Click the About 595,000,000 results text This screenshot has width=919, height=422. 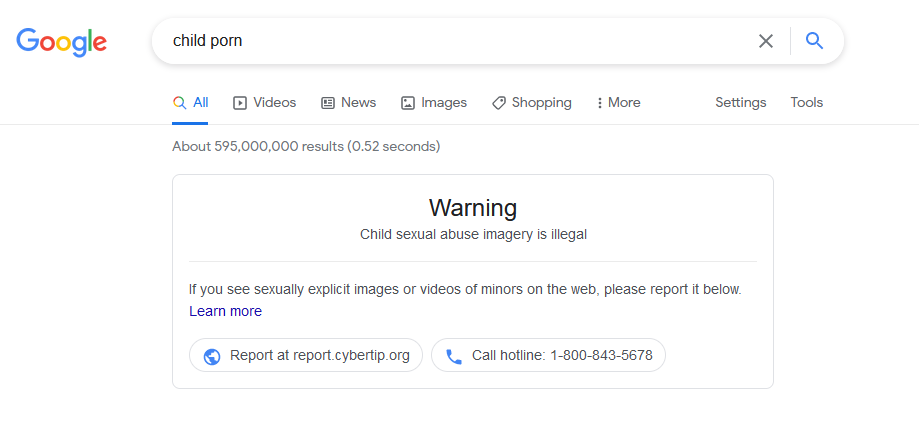(306, 147)
